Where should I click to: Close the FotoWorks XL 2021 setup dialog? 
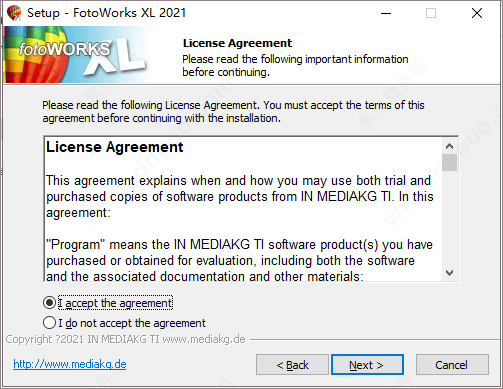coord(477,13)
